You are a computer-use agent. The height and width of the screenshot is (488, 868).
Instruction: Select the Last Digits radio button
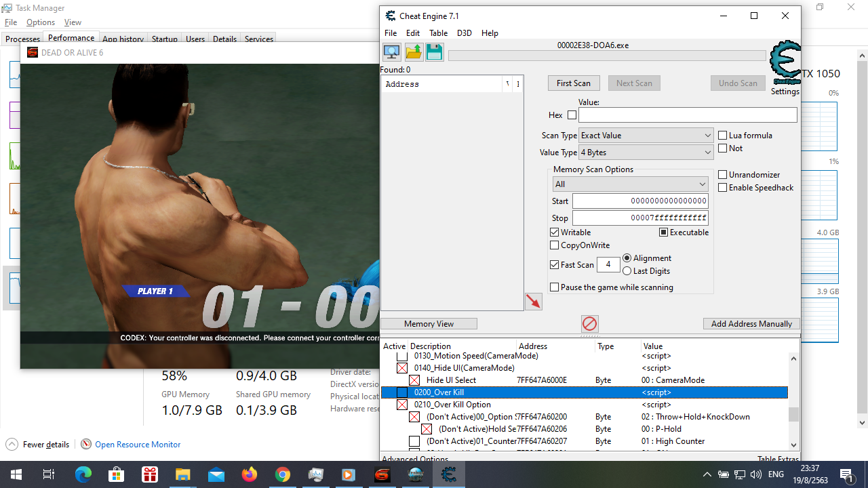click(x=627, y=271)
